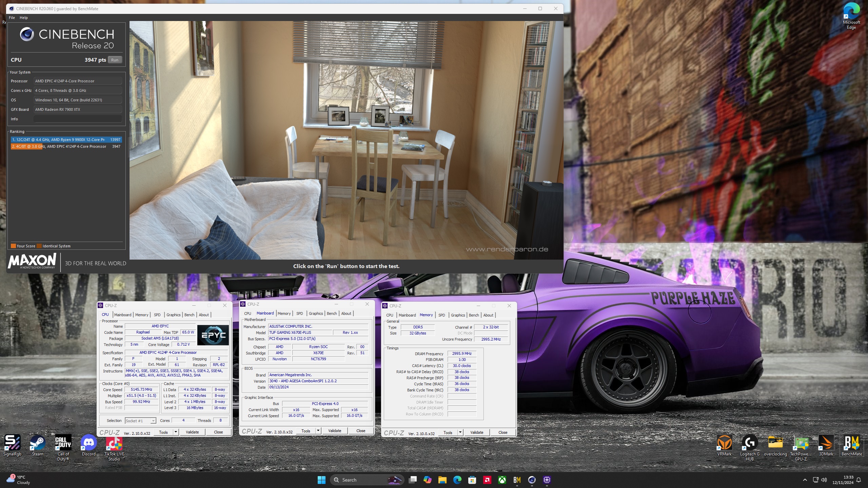Open Microsoft Edge desktop shortcut
Screen dimensions: 868x488
tap(851, 16)
